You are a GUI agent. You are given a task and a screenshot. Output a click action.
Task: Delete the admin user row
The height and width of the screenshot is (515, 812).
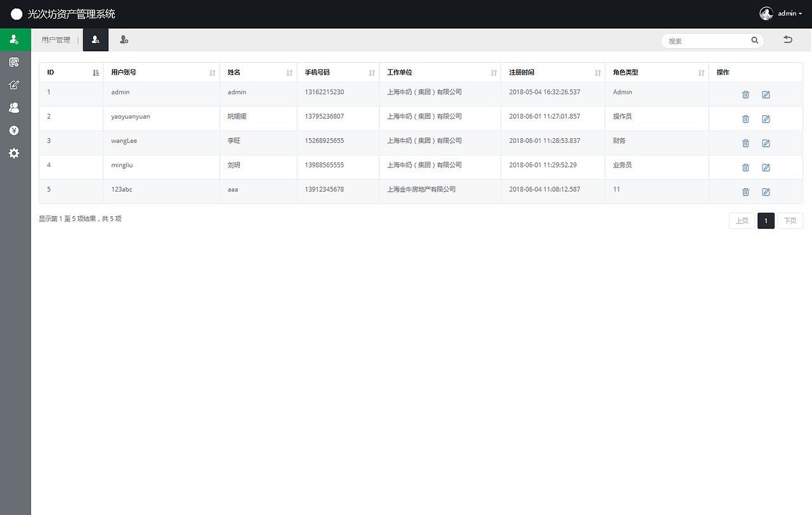coord(746,95)
